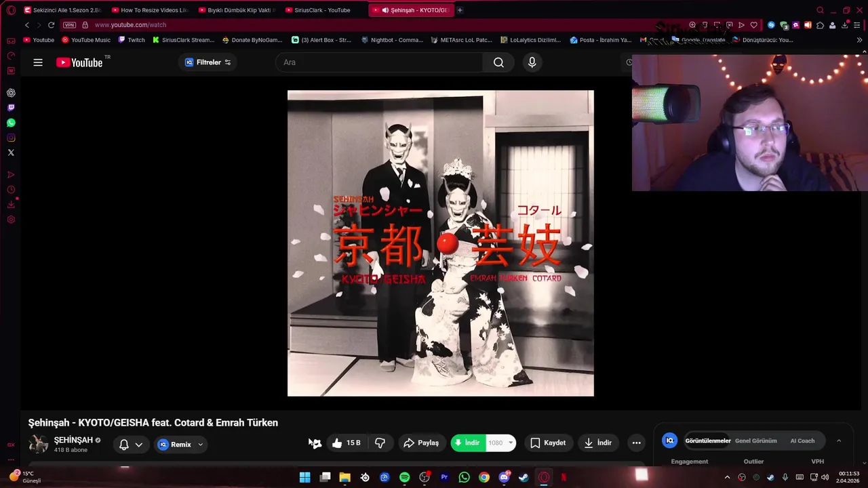Switch to Bıyıklı Dümbük Klip Vakti tab
868x488 pixels.
235,10
